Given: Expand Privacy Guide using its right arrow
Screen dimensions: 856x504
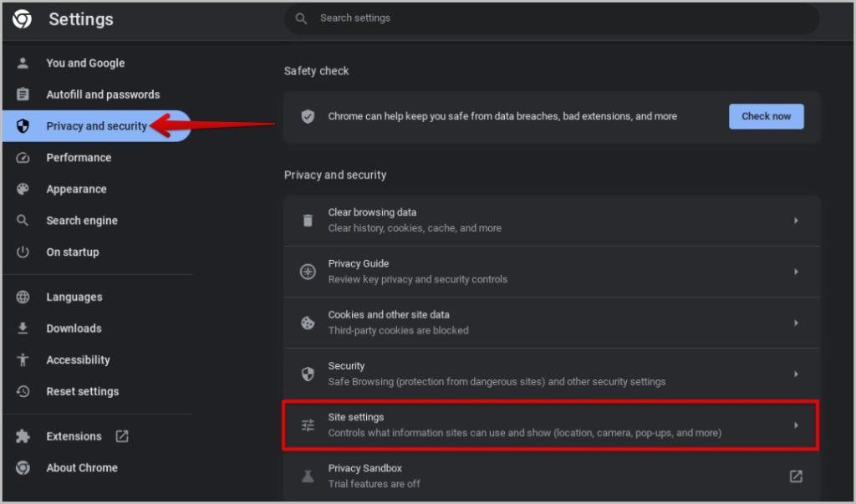Looking at the screenshot, I should point(796,272).
